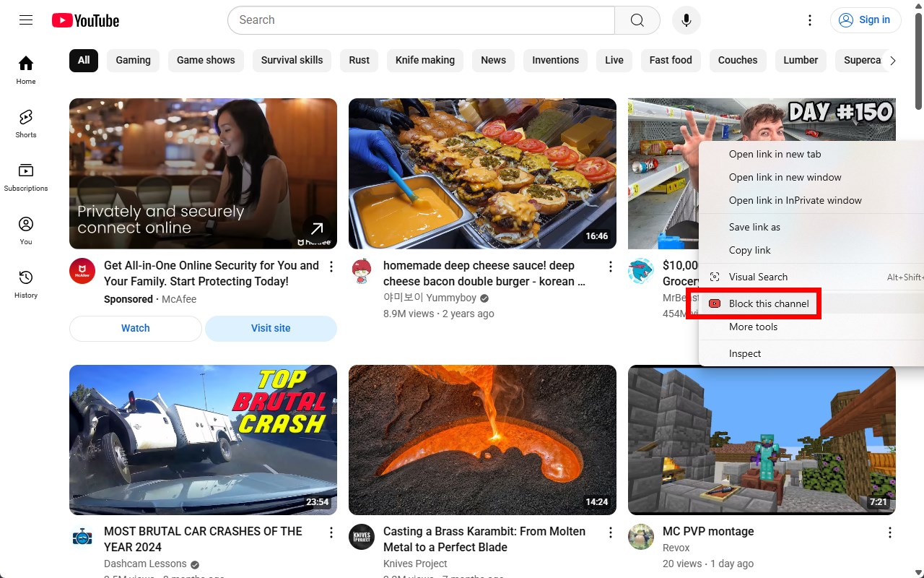The width and height of the screenshot is (924, 578).
Task: Click the Visit site button
Action: point(271,328)
